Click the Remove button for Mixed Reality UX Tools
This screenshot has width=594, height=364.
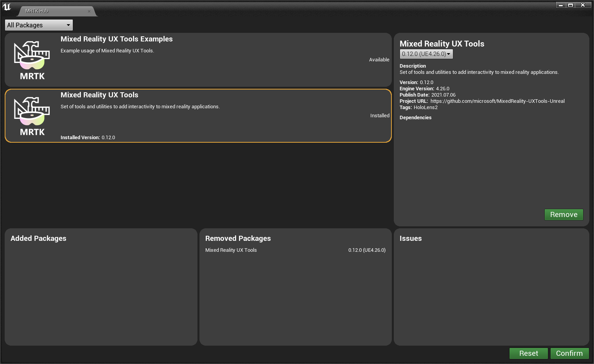click(x=563, y=214)
